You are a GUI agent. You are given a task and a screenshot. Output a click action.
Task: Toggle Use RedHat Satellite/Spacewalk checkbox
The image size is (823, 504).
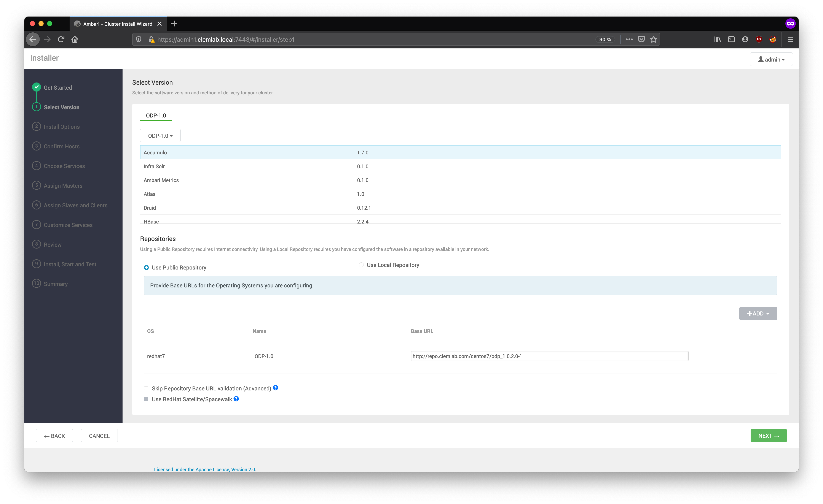pyautogui.click(x=146, y=399)
